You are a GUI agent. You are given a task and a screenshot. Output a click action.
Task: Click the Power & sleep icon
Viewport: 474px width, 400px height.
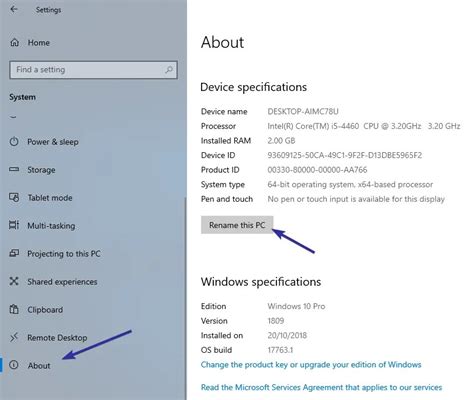tap(14, 142)
